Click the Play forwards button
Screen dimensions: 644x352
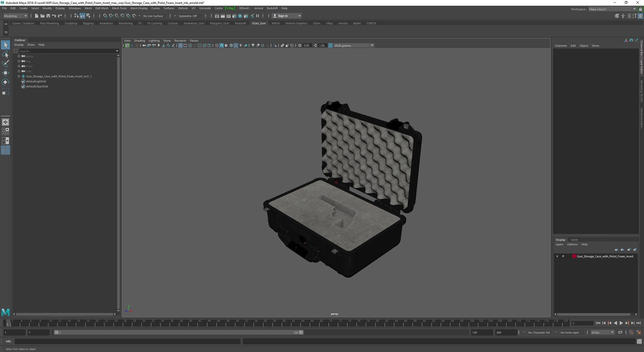(x=621, y=323)
